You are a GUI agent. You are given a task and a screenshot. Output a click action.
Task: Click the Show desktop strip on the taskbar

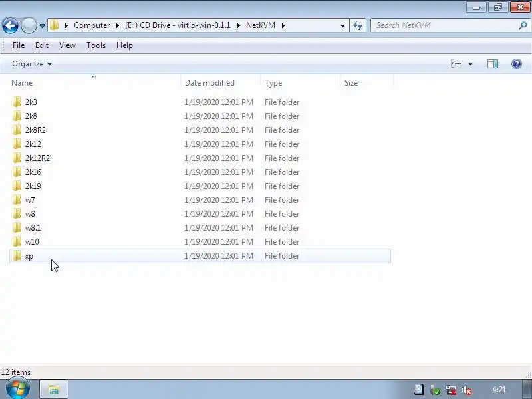coord(527,389)
